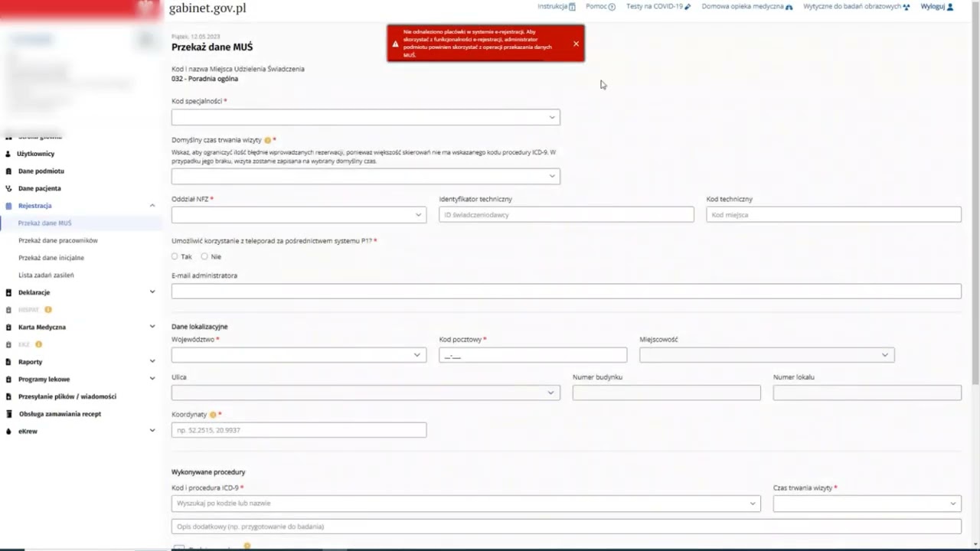Click the eKrew blood drop icon
This screenshot has height=551, width=980.
(9, 432)
